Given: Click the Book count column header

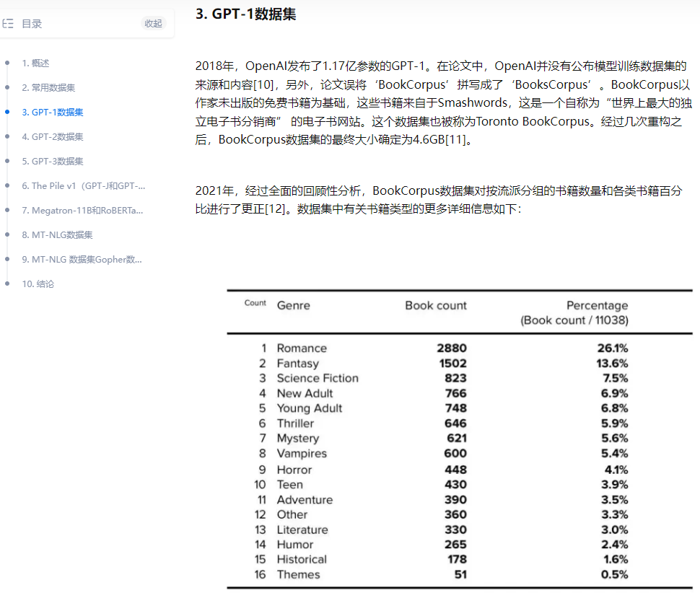Looking at the screenshot, I should [436, 305].
